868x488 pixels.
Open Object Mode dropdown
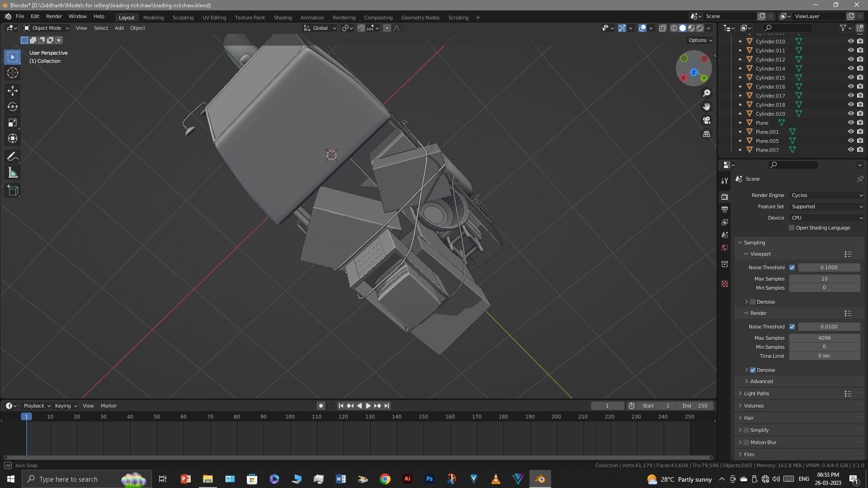tap(46, 28)
